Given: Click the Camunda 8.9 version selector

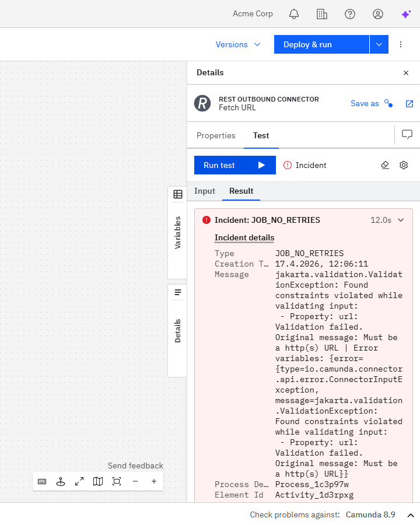Looking at the screenshot, I should coord(370,514).
